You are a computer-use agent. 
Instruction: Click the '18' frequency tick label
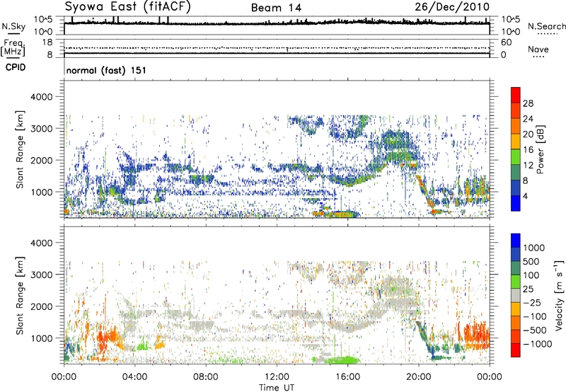coord(47,42)
